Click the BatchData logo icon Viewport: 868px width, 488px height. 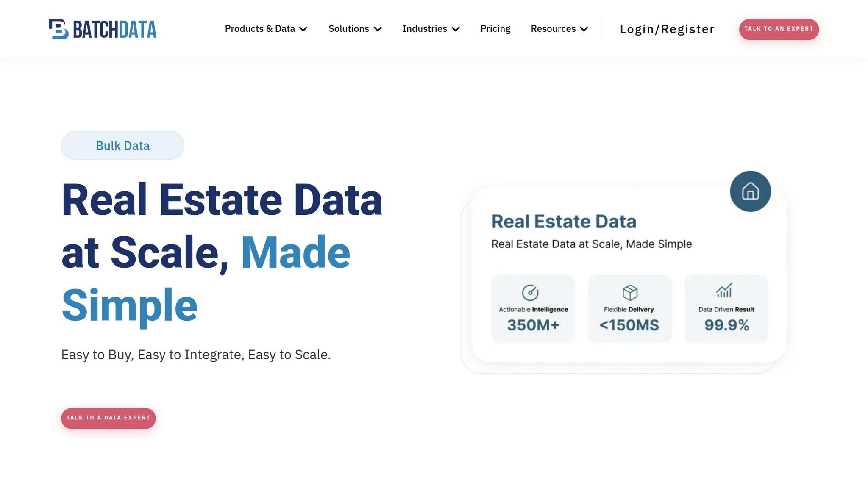(x=58, y=29)
